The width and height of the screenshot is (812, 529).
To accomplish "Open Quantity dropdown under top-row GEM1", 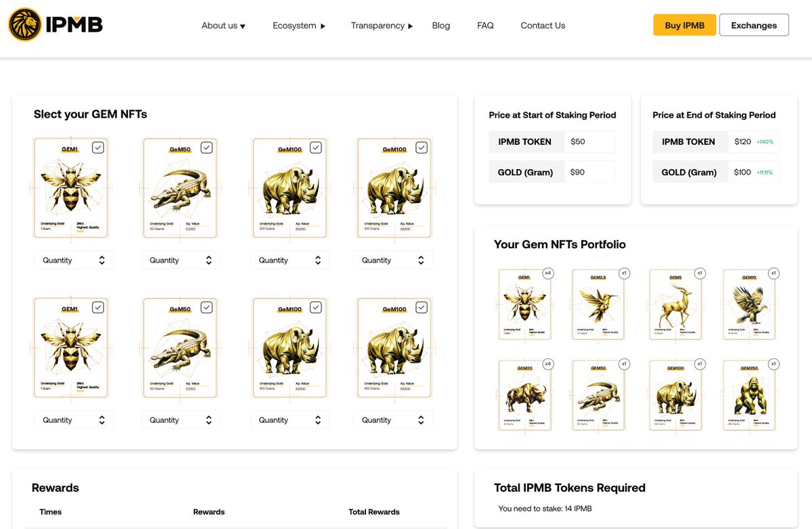I will (74, 260).
